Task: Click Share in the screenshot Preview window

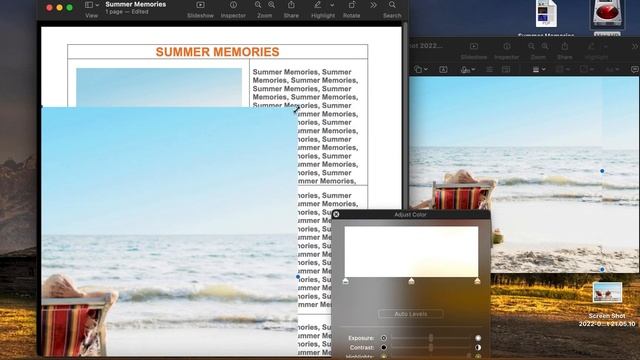Action: (565, 47)
